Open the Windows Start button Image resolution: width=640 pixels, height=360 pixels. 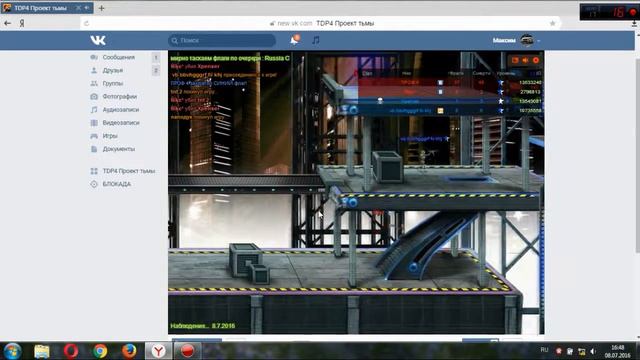click(12, 351)
